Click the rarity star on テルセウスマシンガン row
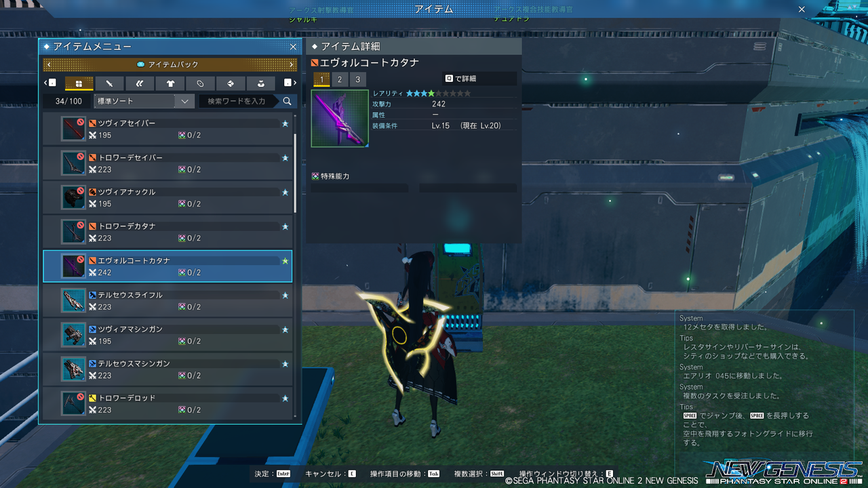Image resolution: width=868 pixels, height=488 pixels. (x=285, y=364)
